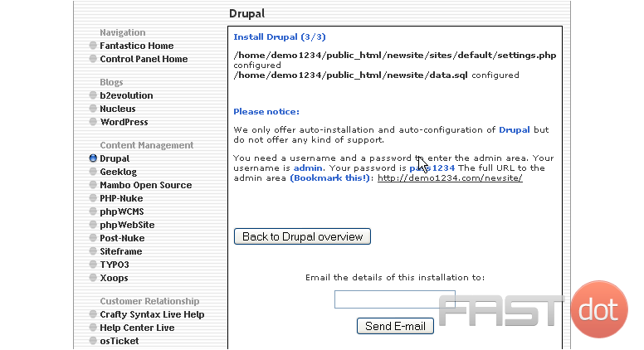Click the bullet icon next to Xoops
The height and width of the screenshot is (350, 644).
tap(93, 277)
